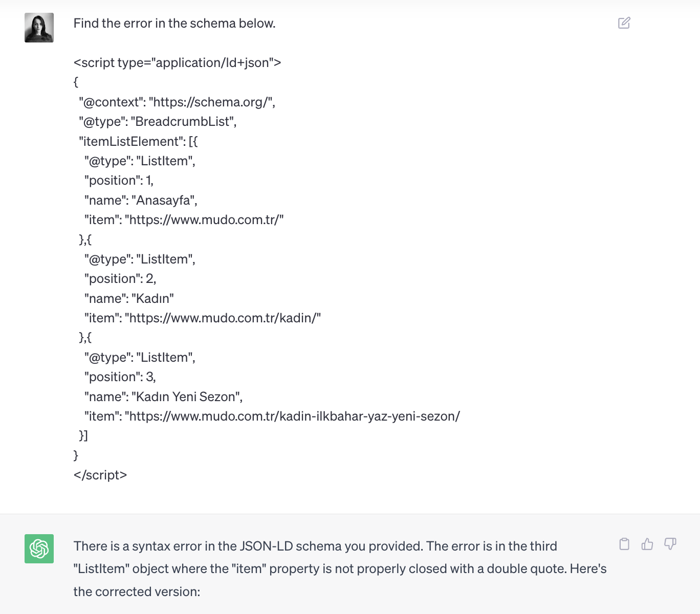Click the user profile photo avatar
The width and height of the screenshot is (700, 614).
tap(39, 28)
